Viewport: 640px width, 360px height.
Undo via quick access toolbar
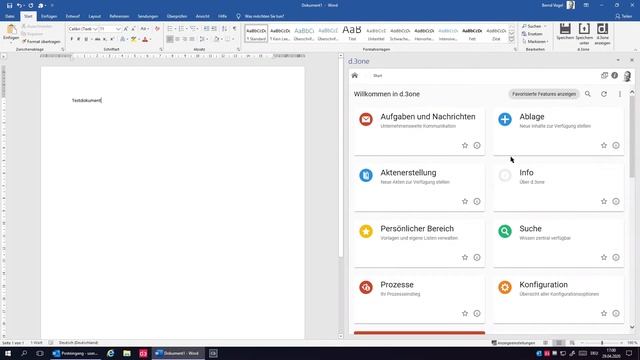19,5
